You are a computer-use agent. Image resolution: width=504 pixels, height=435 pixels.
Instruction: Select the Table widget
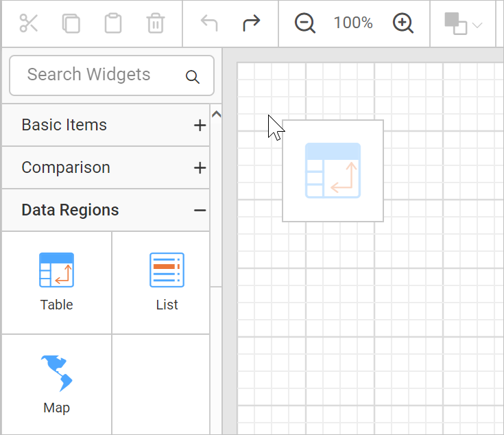(56, 282)
